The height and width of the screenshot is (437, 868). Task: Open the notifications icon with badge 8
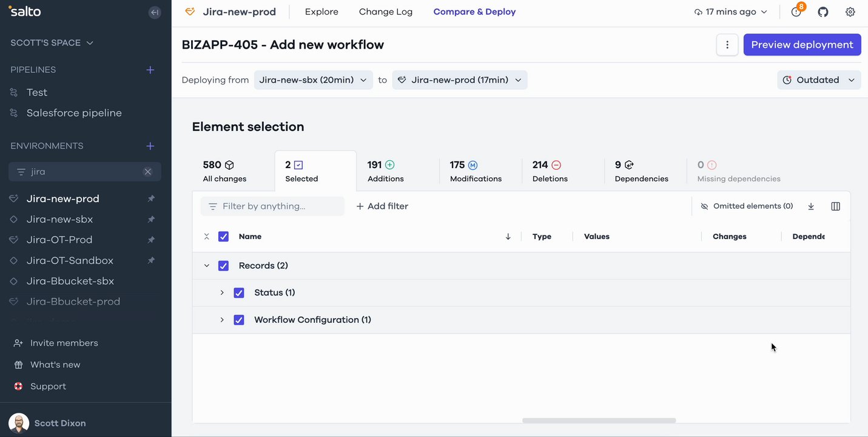(796, 12)
